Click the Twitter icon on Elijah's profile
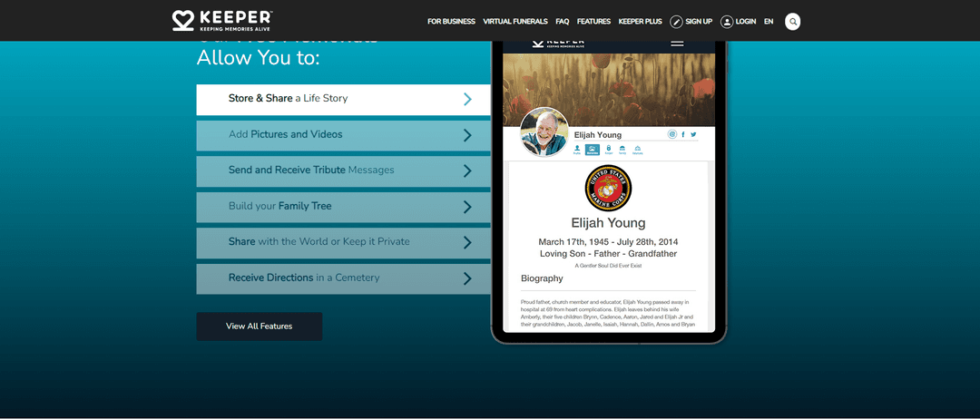 (x=693, y=134)
